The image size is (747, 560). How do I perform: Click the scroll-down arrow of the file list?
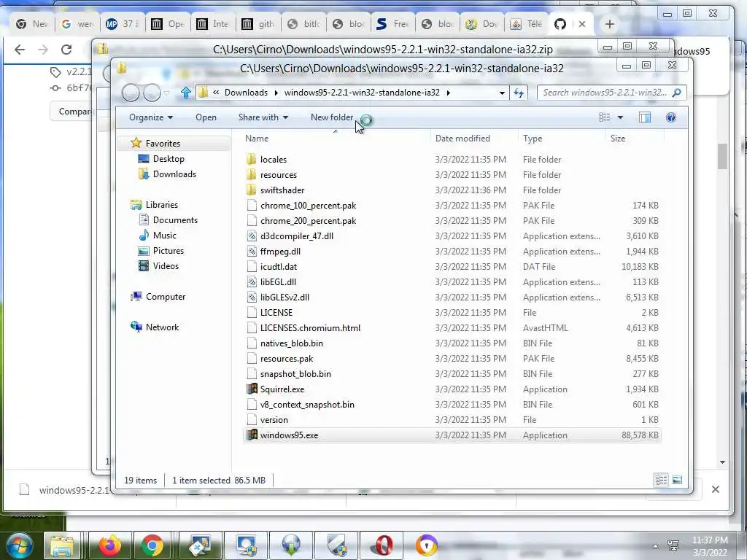click(x=722, y=462)
